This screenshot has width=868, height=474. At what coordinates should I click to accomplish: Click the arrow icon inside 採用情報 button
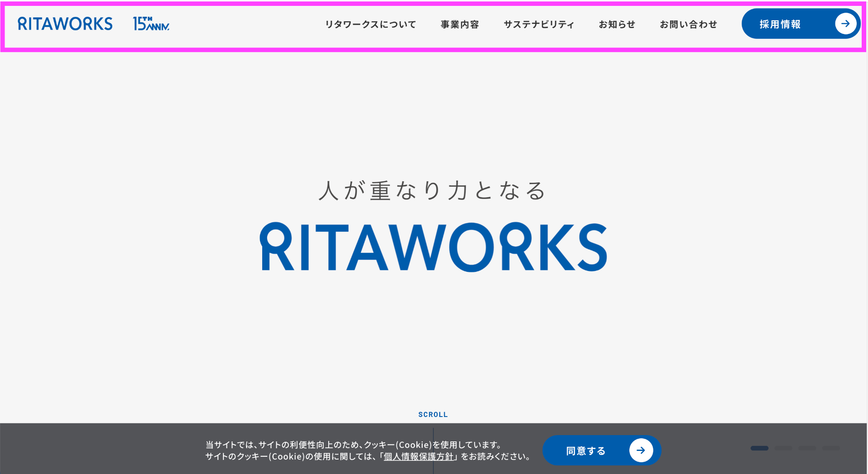[845, 24]
